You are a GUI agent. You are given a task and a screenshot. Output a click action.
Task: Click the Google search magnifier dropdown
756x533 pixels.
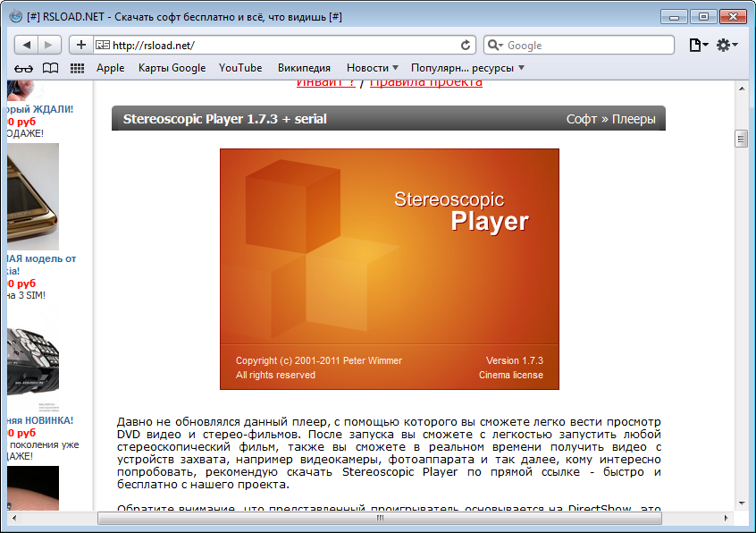tap(495, 45)
